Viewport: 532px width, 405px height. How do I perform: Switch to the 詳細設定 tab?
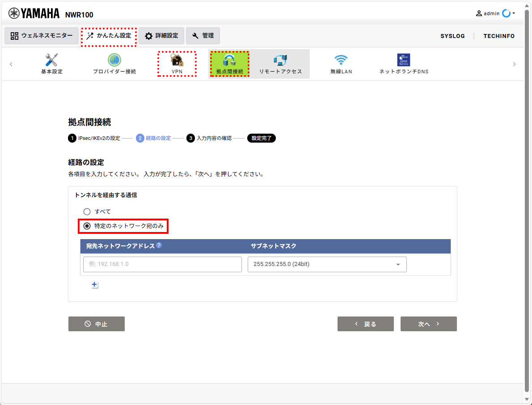[x=161, y=36]
